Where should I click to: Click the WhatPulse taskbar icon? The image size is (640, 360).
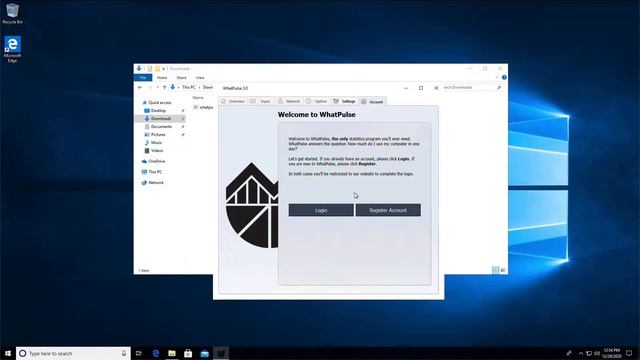coord(221,353)
